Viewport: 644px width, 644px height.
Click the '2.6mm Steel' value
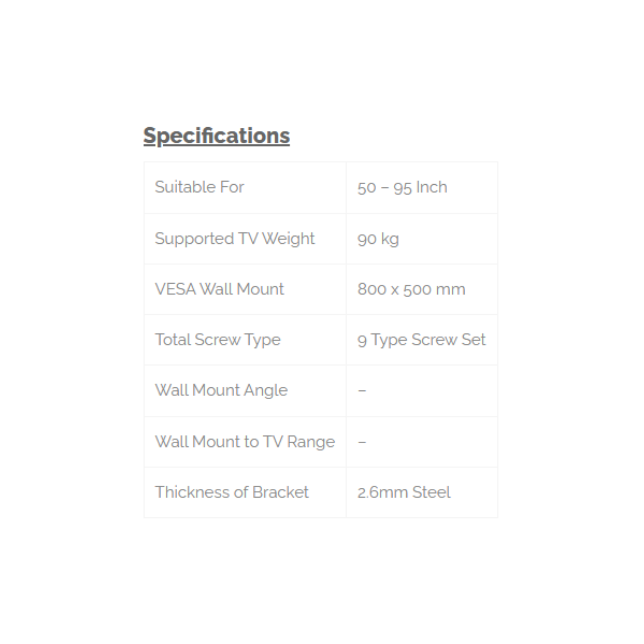(x=404, y=492)
